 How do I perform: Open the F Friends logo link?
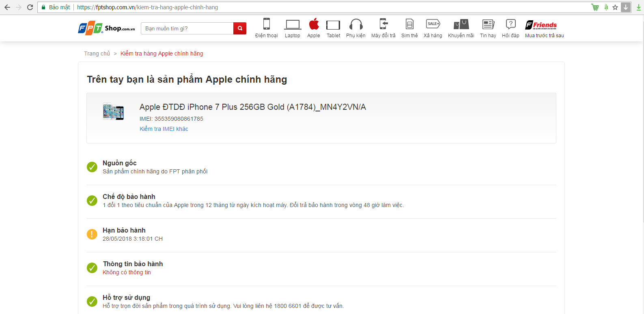pyautogui.click(x=541, y=25)
